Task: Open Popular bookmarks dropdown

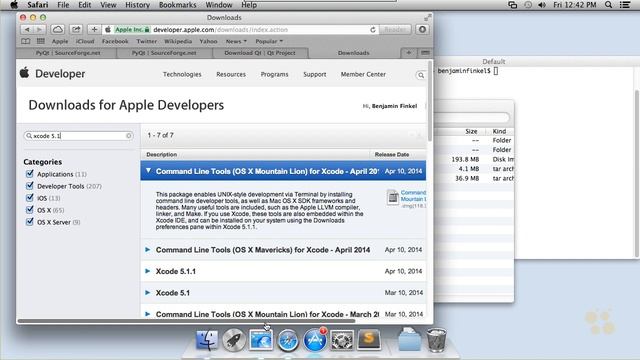Action: tap(269, 41)
